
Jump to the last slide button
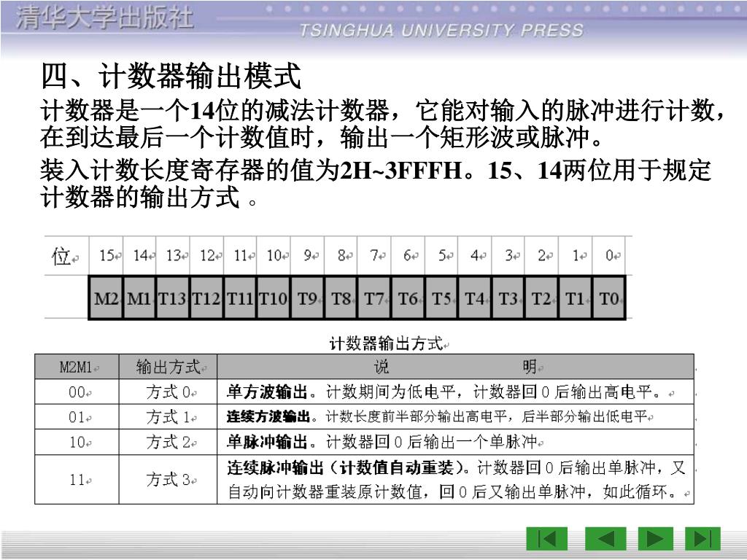[703, 539]
